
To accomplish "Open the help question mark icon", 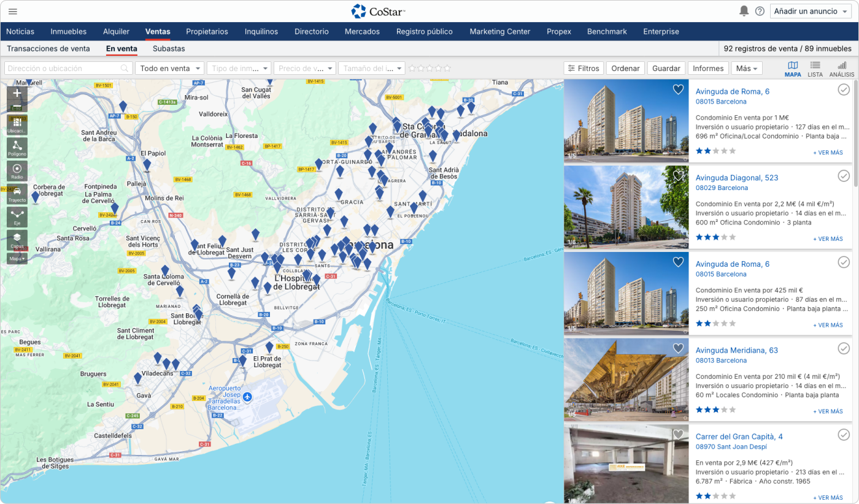I will click(x=760, y=11).
